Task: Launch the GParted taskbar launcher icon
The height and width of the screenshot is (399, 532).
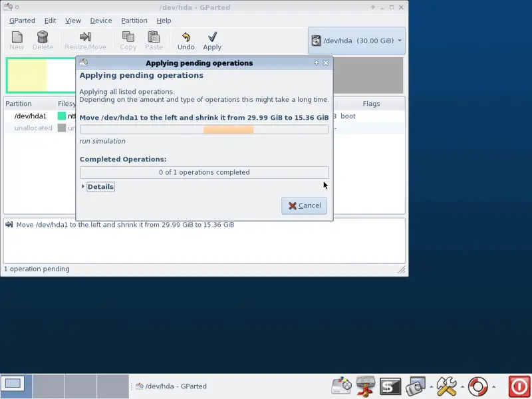Action: [x=341, y=386]
